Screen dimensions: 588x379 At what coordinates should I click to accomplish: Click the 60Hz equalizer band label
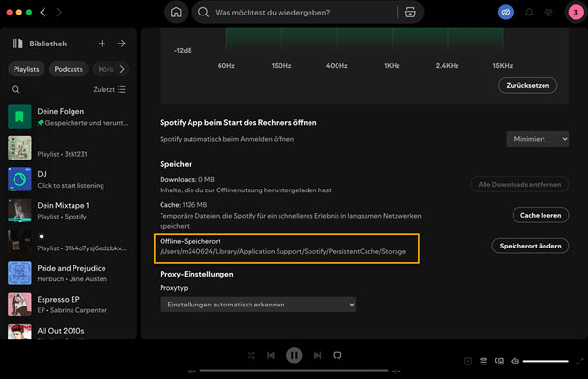[225, 66]
